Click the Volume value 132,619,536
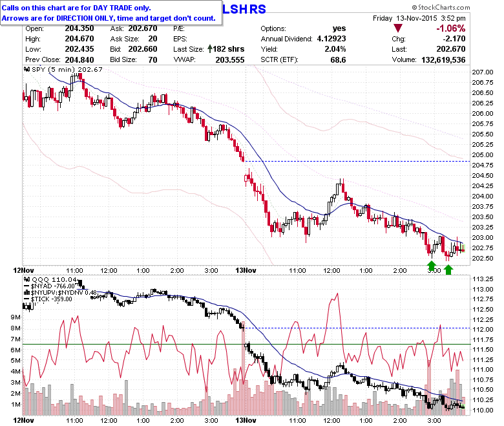Viewport: 504px width, 426px height. (x=443, y=60)
